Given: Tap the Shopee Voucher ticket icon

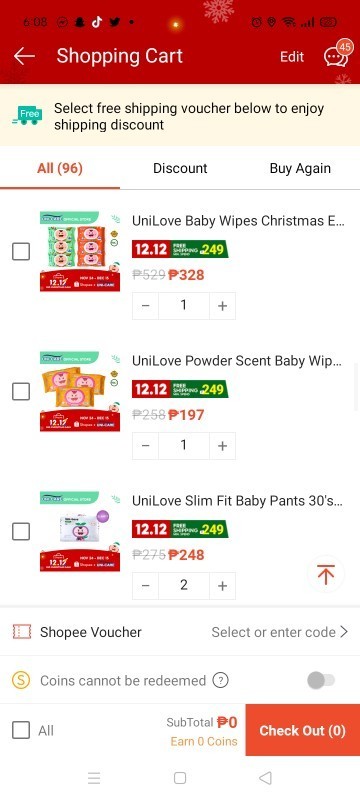Looking at the screenshot, I should pos(22,632).
